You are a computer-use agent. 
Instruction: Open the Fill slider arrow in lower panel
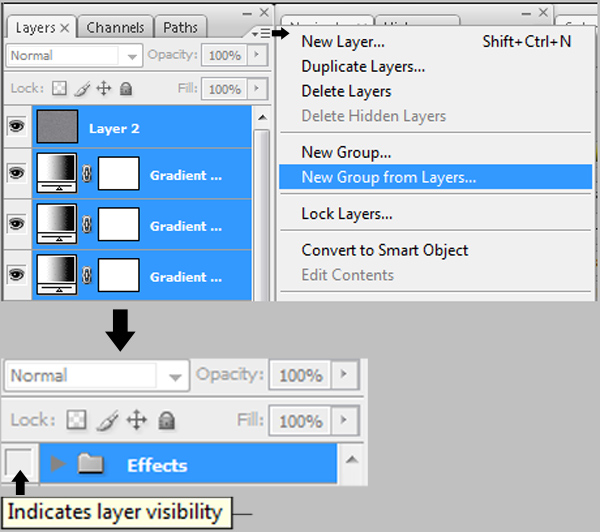point(344,420)
